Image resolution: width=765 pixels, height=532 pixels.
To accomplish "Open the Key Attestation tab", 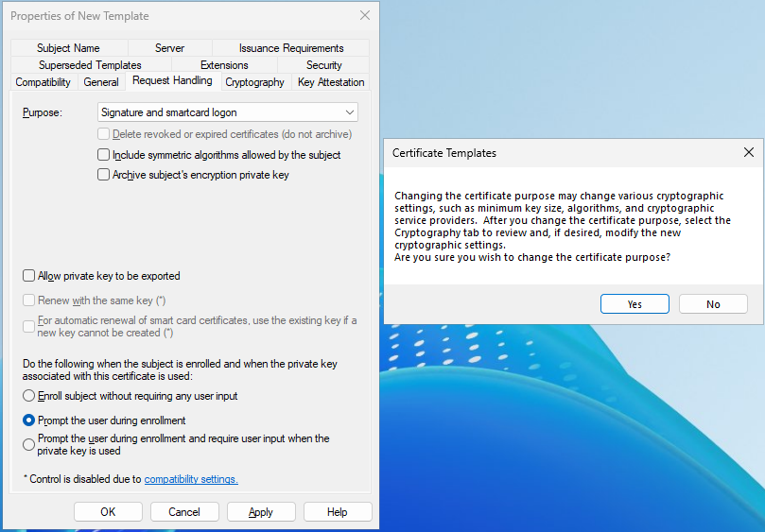I will (330, 82).
